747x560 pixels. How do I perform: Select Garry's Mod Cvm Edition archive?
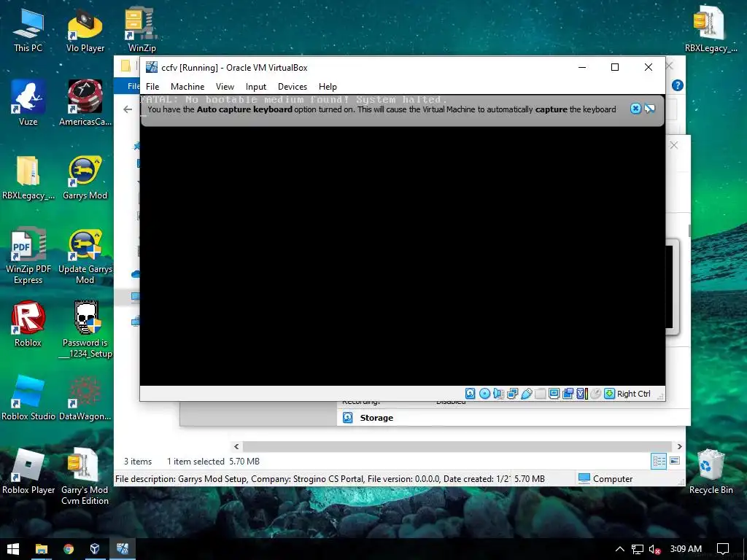point(85,477)
